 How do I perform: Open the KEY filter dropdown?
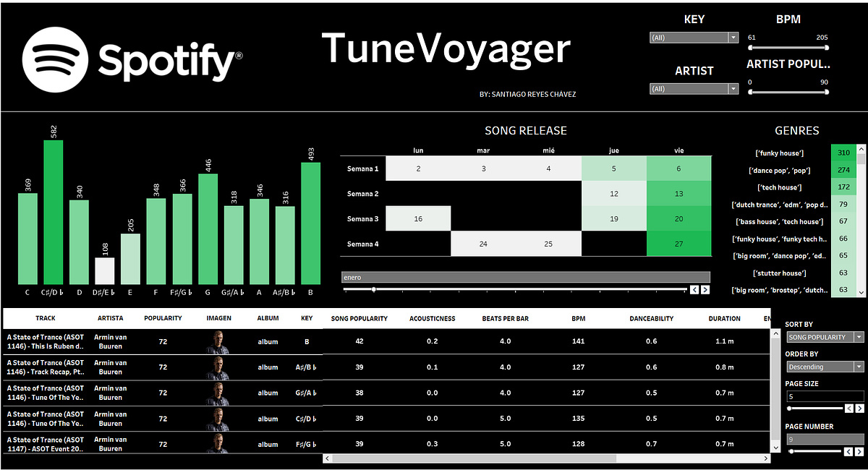733,37
